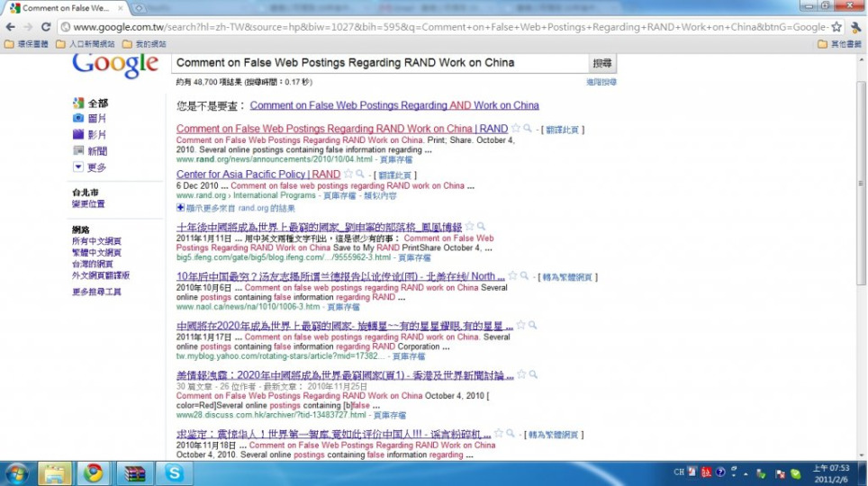Click the Videos (影片) filter icon
The image size is (868, 486).
(78, 135)
